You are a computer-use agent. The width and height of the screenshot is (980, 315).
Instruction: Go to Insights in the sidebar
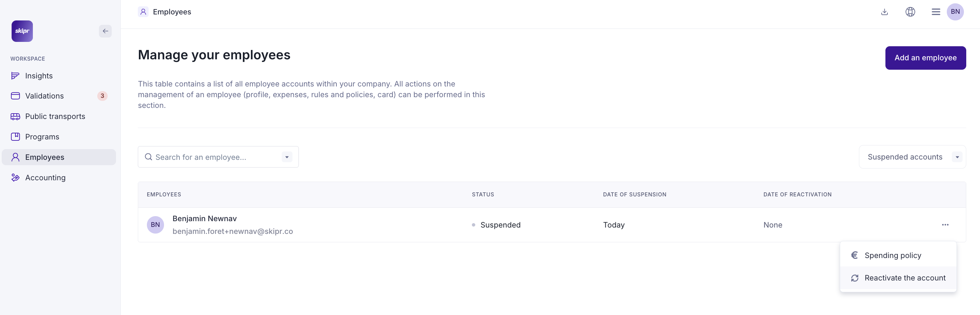click(x=39, y=76)
